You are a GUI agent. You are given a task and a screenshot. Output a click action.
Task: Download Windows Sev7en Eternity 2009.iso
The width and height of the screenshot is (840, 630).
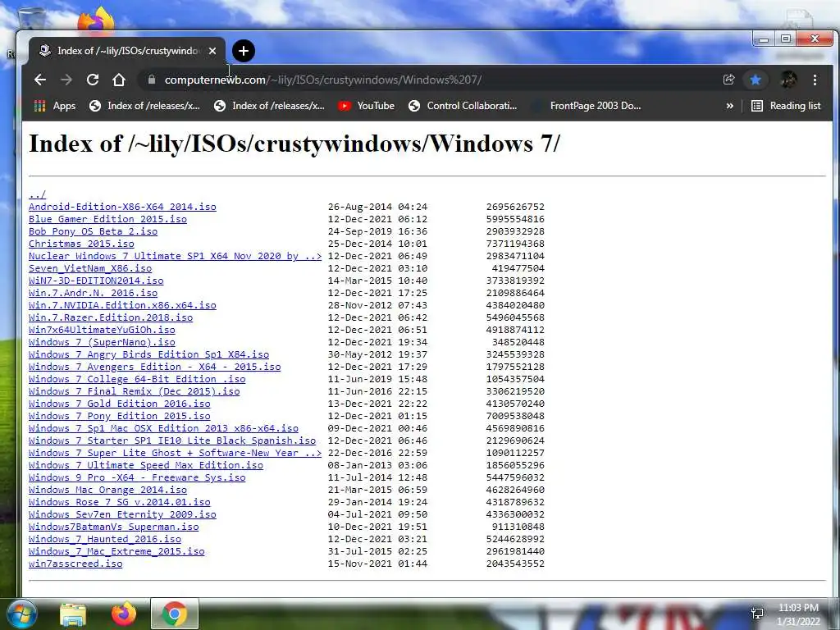pos(123,515)
